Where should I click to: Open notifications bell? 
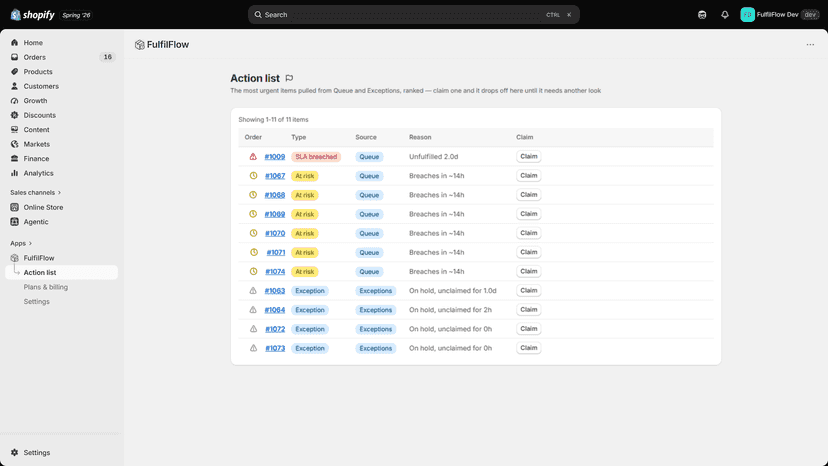[725, 15]
